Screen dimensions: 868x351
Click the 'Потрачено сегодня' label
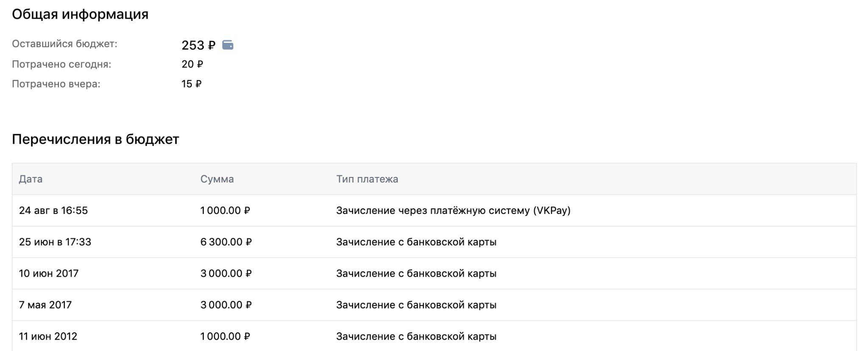click(x=61, y=65)
